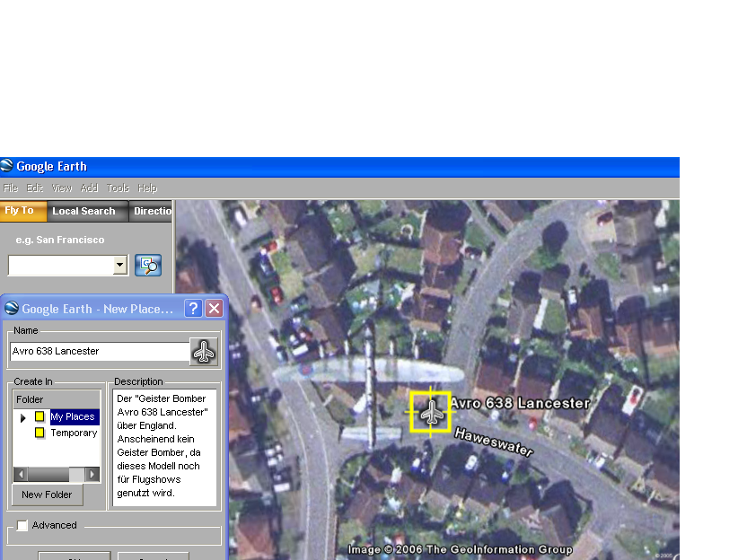
Task: Expand the My Places folder tree arrow
Action: (x=22, y=417)
